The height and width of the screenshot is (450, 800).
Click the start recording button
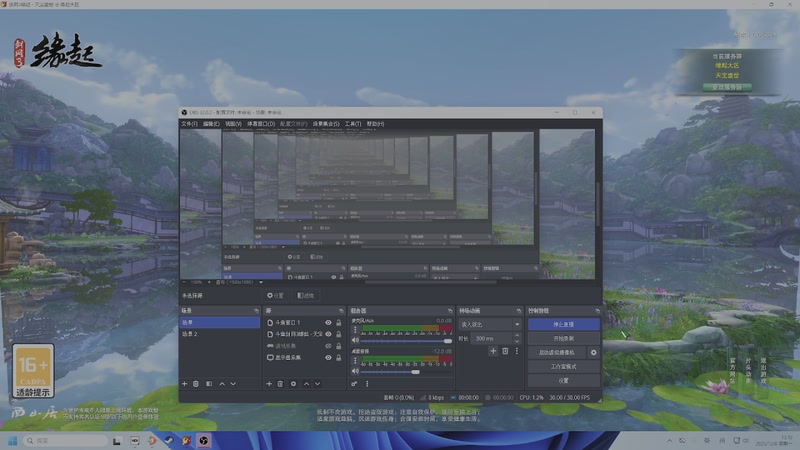click(563, 338)
